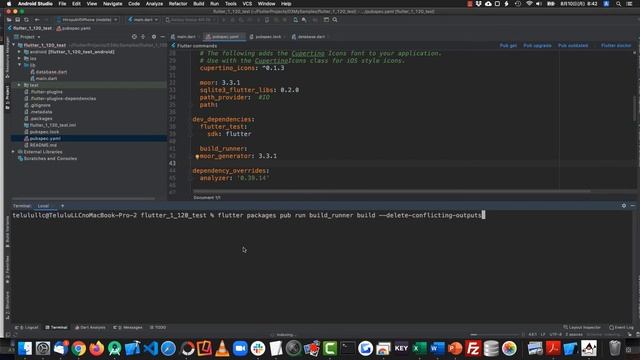Toggle the Project side tool tab

(7, 97)
